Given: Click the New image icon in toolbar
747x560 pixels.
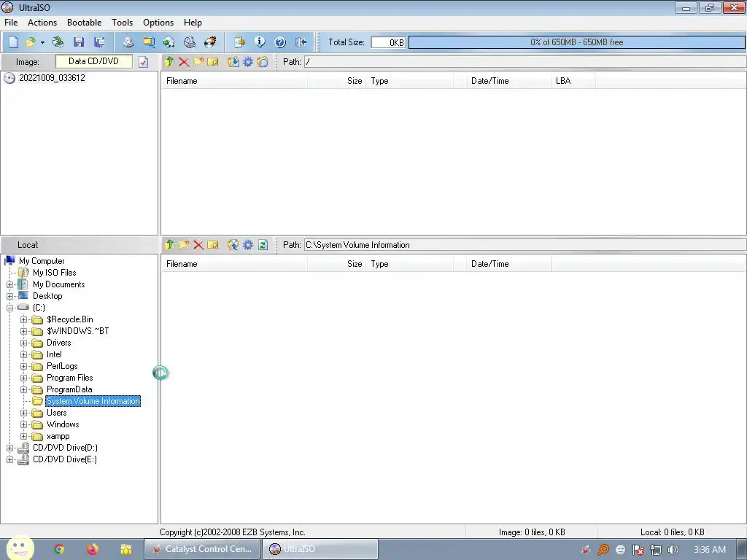Looking at the screenshot, I should pyautogui.click(x=13, y=42).
